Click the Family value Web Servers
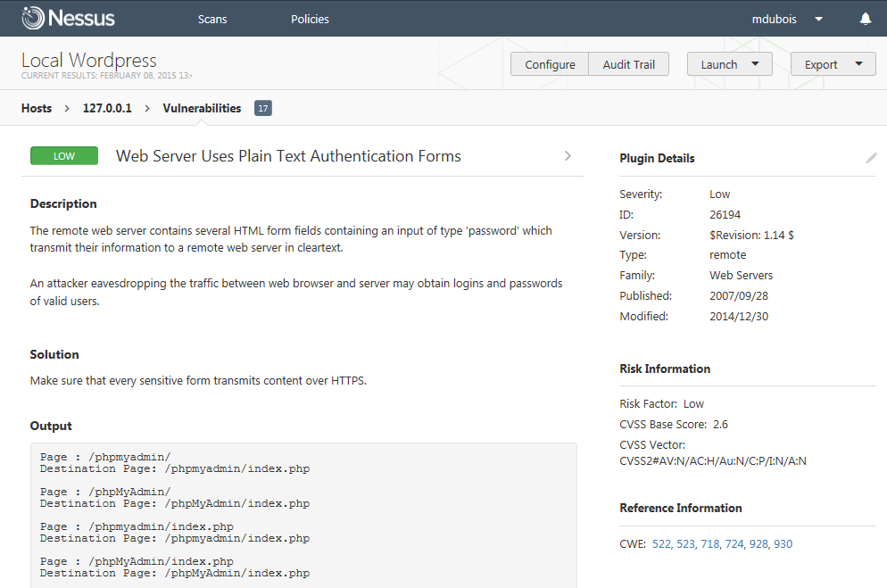Screen dimensions: 887x588 (x=741, y=276)
